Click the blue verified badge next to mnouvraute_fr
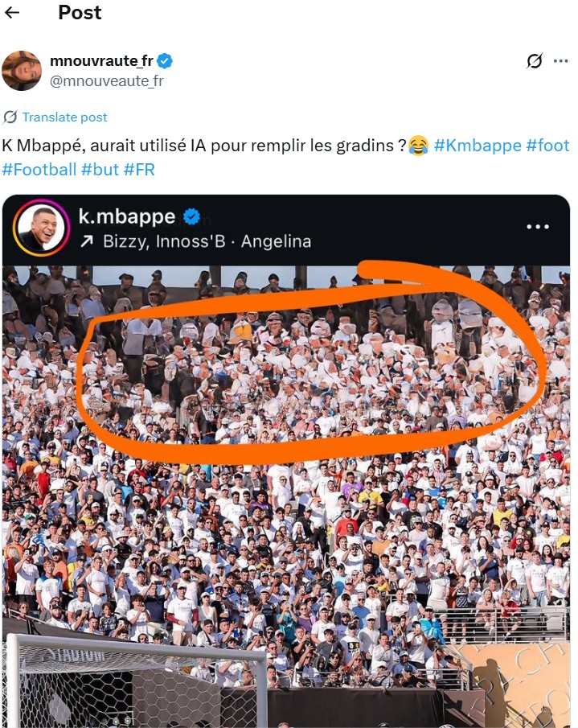The height and width of the screenshot is (728, 578). coord(165,61)
